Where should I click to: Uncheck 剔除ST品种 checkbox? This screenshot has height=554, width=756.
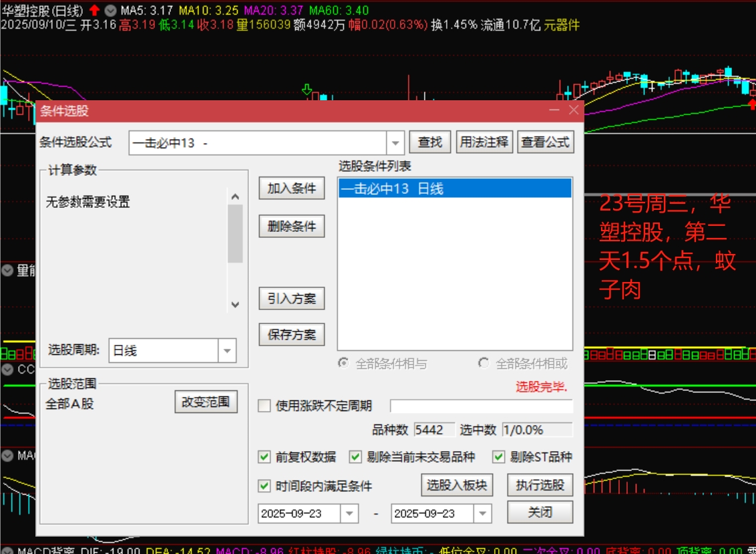pos(498,456)
